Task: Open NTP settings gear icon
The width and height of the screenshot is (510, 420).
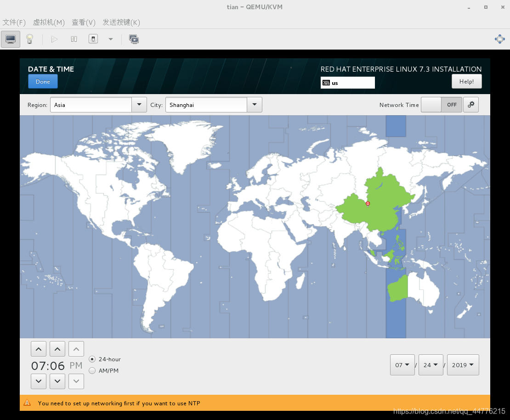Action: [470, 105]
